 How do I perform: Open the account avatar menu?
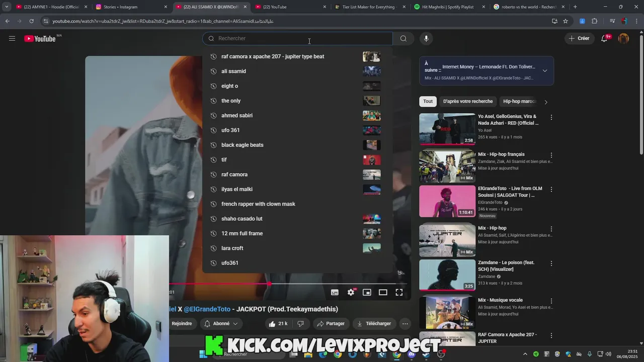pyautogui.click(x=624, y=38)
